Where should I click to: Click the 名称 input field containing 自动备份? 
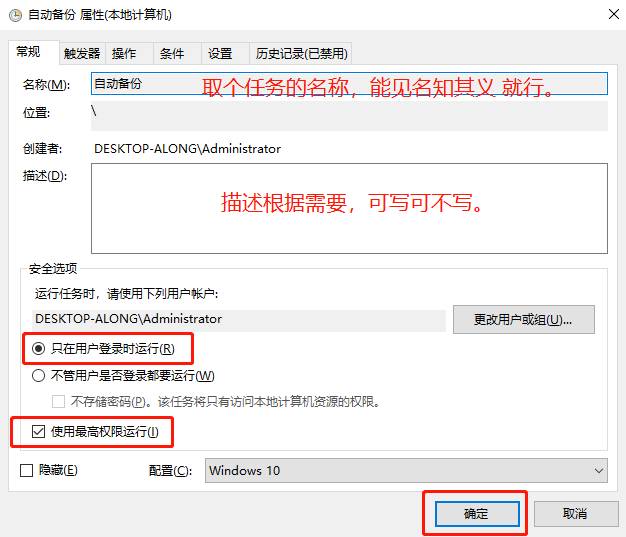tap(349, 83)
